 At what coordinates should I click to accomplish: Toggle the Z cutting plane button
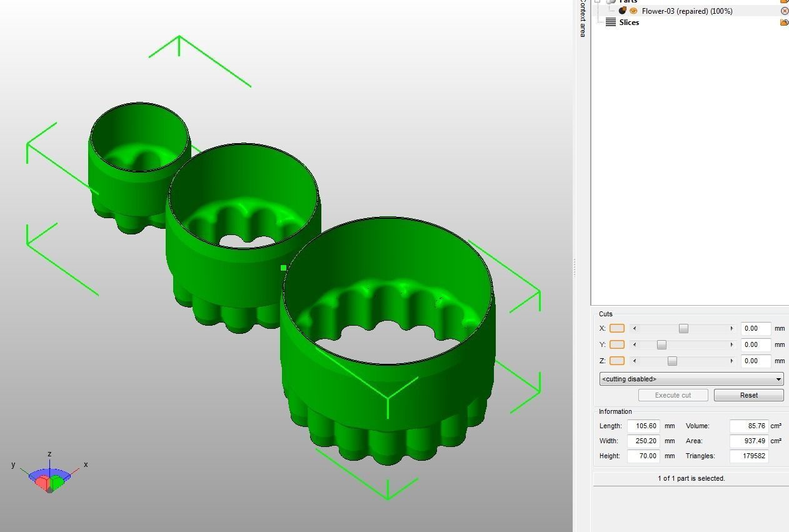(x=616, y=361)
